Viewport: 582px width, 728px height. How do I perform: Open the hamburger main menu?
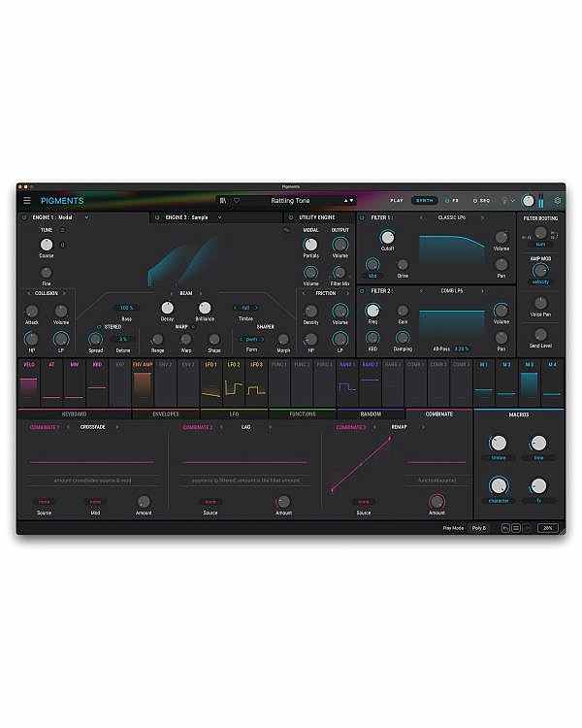[27, 201]
